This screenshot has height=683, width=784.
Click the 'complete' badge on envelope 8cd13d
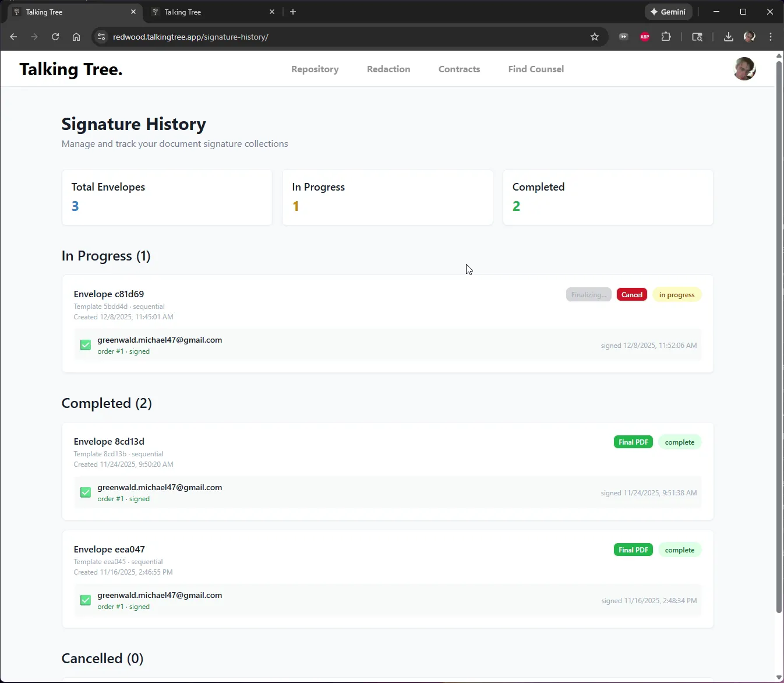click(680, 442)
